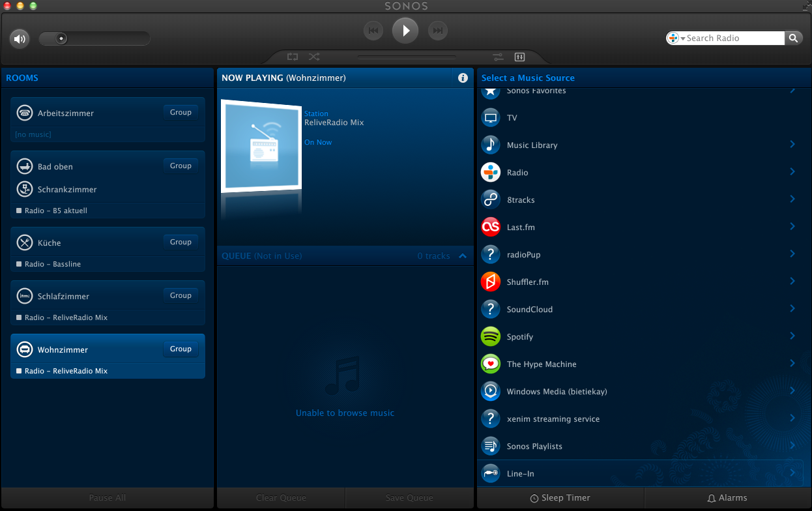The image size is (812, 511).
Task: Expand the Last.fm chevron
Action: [x=792, y=227]
